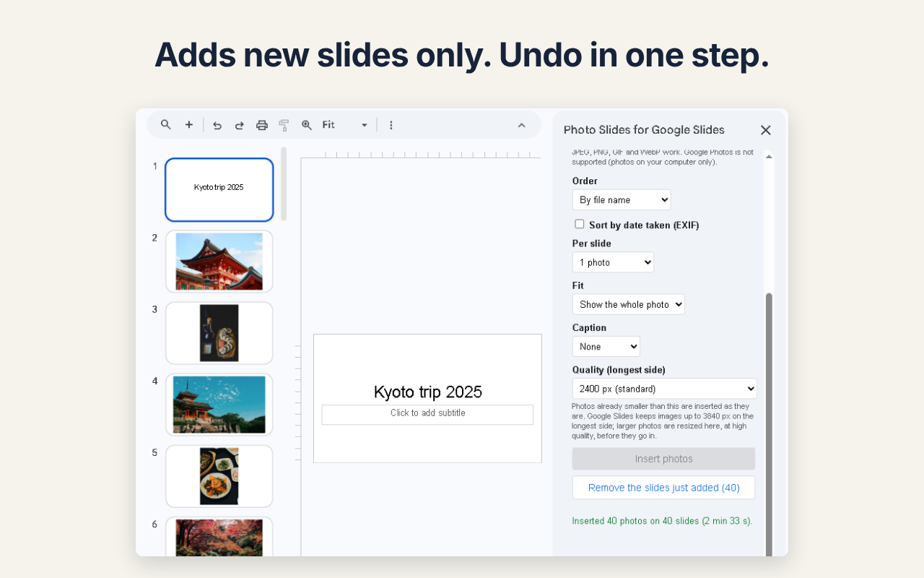Click the Inserted 40 photos status message
The width and height of the screenshot is (924, 578).
tap(662, 521)
